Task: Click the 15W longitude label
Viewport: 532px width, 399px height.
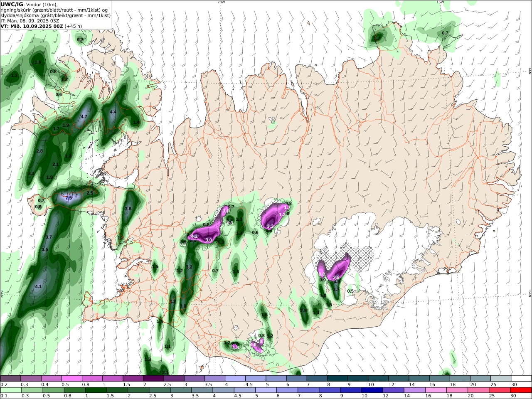Action: click(440, 2)
